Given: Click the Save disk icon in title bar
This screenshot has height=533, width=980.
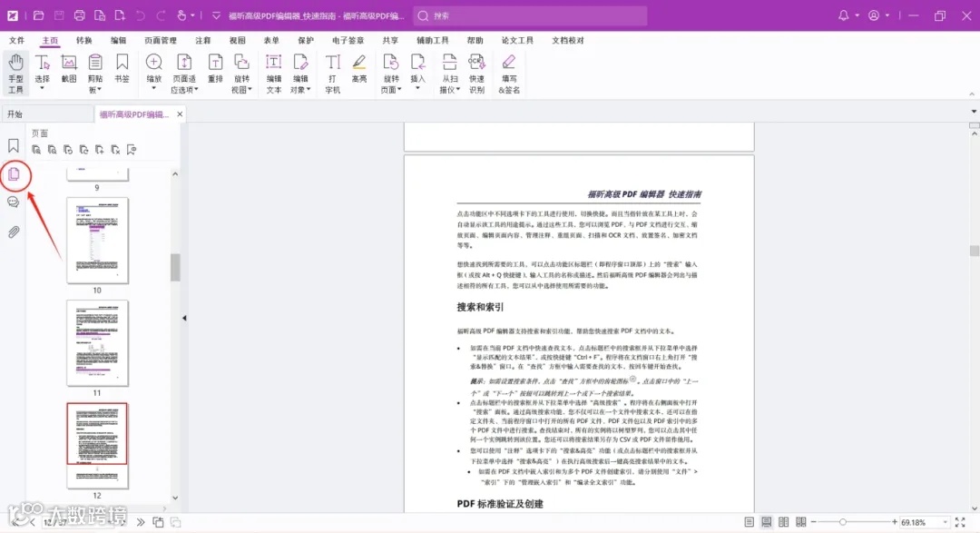Looking at the screenshot, I should [59, 15].
